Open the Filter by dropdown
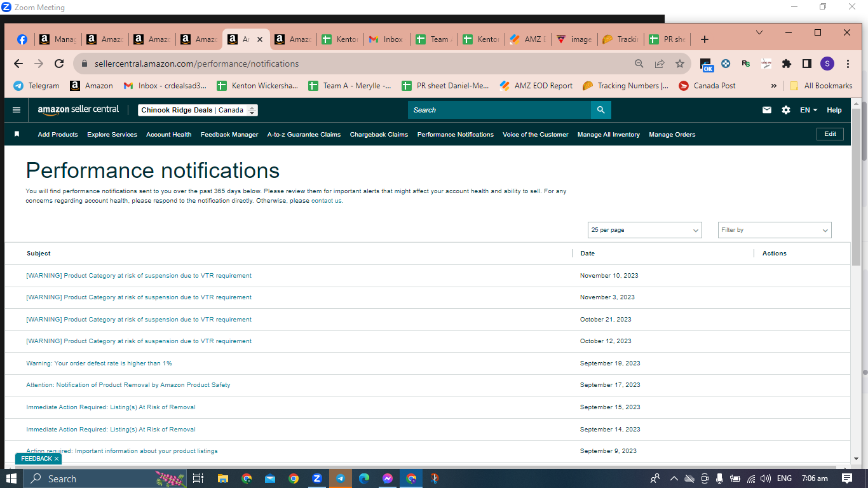Screen dimensions: 868x488 click(x=775, y=230)
